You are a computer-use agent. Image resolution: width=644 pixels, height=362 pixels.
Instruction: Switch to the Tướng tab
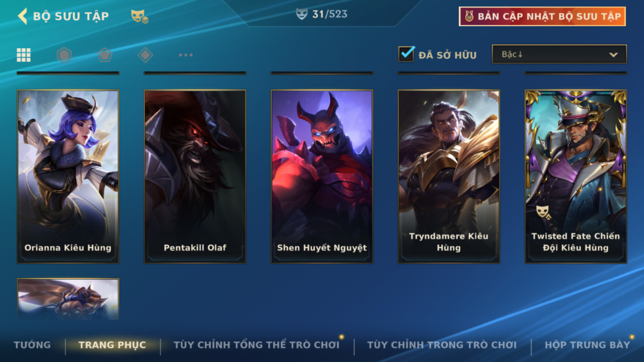click(32, 345)
